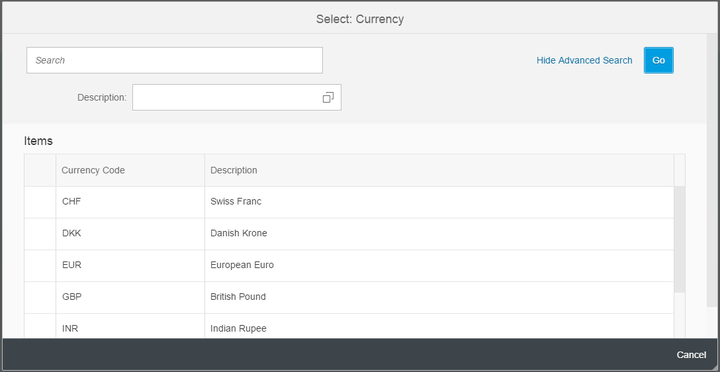Click the GBP currency code cell
The height and width of the screenshot is (372, 720).
click(130, 297)
